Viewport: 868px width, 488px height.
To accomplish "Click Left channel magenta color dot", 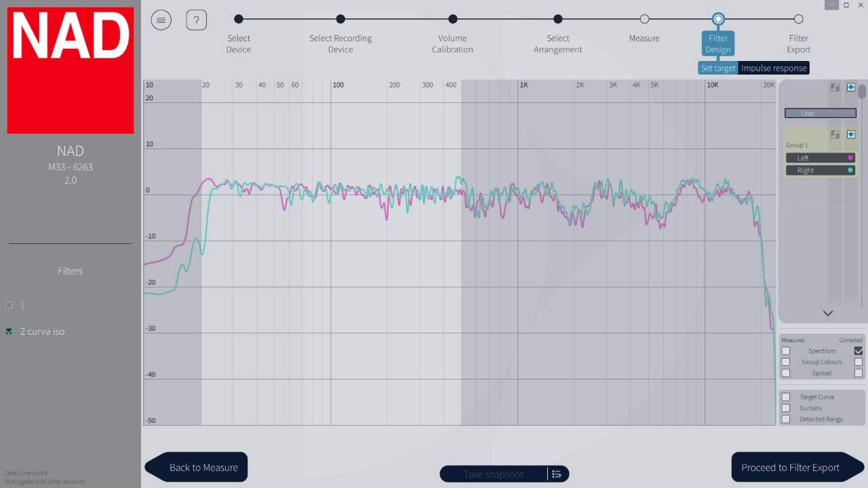I will [850, 158].
